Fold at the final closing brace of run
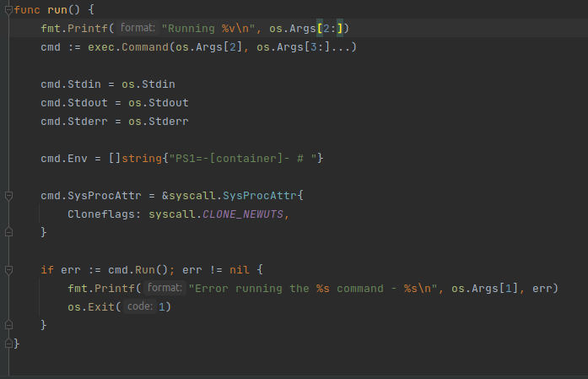 9,344
